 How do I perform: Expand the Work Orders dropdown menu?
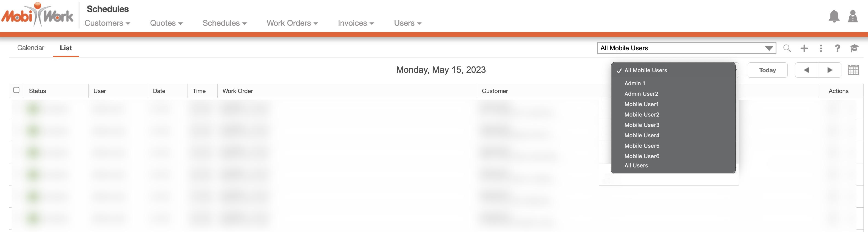pyautogui.click(x=292, y=23)
